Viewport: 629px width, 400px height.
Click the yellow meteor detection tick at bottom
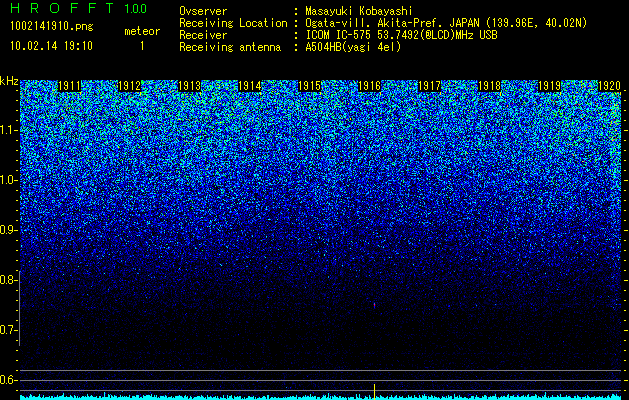[x=375, y=392]
